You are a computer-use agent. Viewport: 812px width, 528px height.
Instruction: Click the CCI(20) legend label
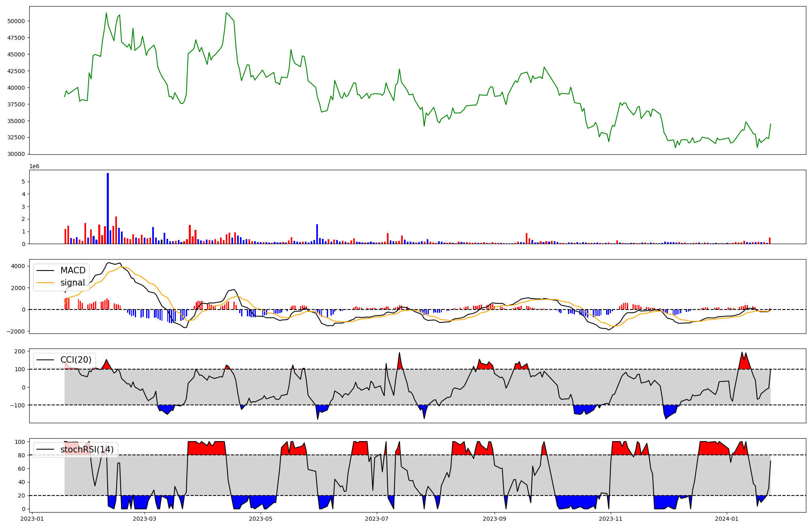pos(76,360)
